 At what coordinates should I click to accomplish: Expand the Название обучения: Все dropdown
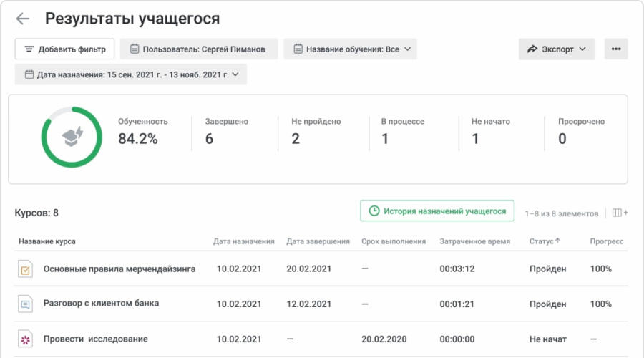point(350,49)
